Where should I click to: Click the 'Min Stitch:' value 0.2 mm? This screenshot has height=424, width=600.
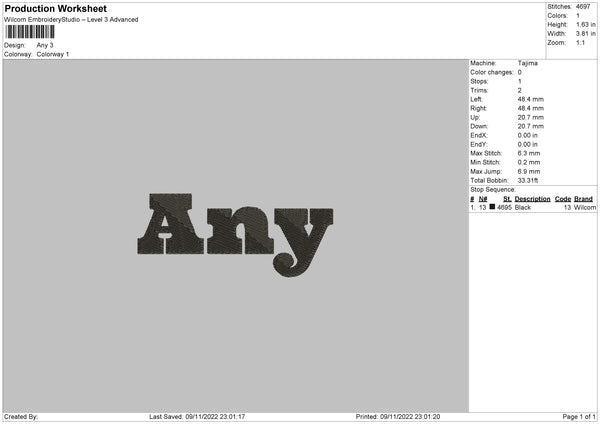529,163
